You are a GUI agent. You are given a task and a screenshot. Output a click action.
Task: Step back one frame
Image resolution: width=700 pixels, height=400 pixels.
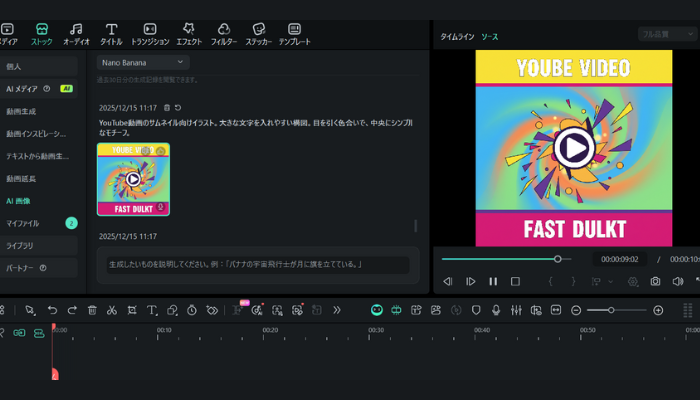click(x=448, y=281)
